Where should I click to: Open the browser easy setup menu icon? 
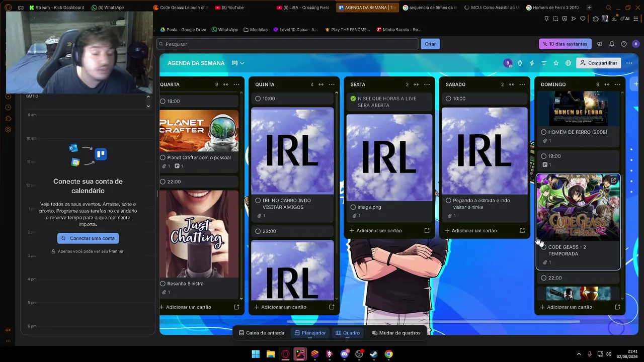tap(636, 19)
